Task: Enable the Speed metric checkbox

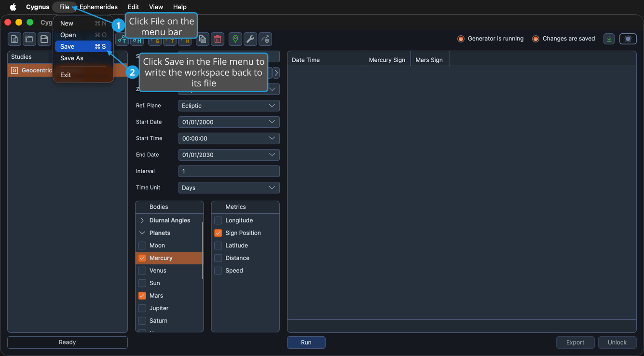Action: coord(218,271)
